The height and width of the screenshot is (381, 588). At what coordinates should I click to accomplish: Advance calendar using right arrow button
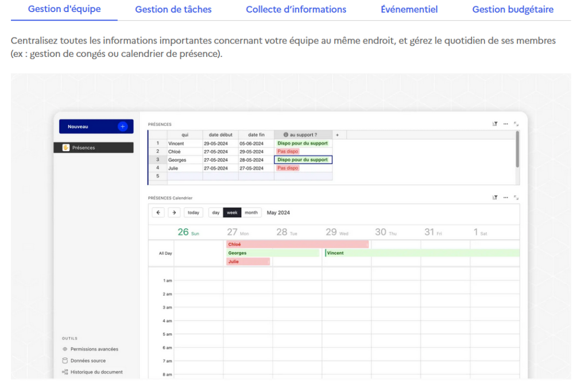(174, 213)
